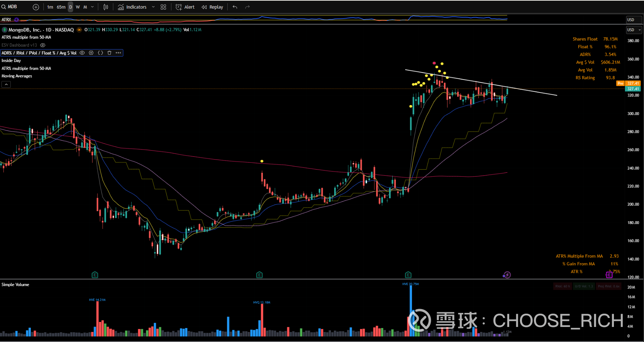Viewport: 644px width, 342px height.
Task: Expand the favorite indicators dropdown arrow
Action: 153,7
